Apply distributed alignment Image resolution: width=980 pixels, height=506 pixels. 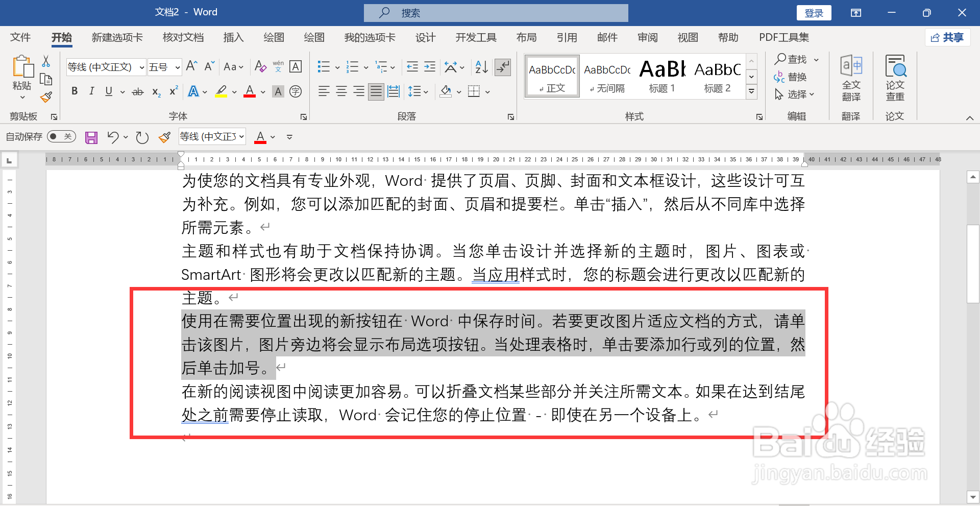[394, 91]
